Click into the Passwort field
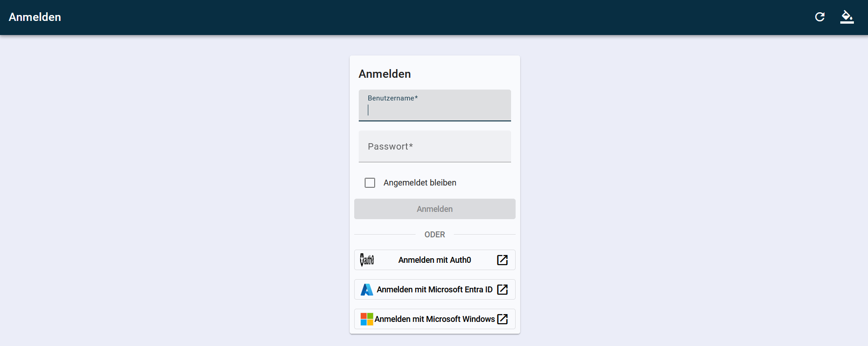This screenshot has width=868, height=346. (x=435, y=147)
